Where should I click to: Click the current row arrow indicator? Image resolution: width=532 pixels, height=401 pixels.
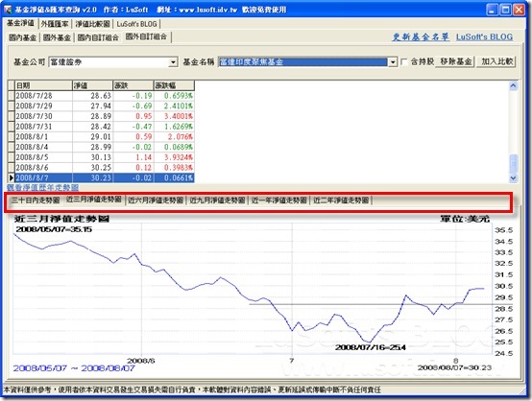pyautogui.click(x=12, y=178)
